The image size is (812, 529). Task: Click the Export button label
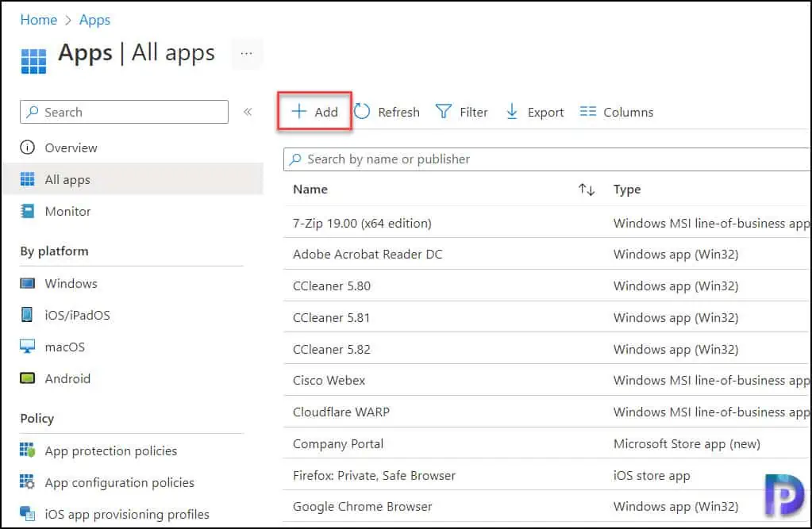[x=546, y=113]
